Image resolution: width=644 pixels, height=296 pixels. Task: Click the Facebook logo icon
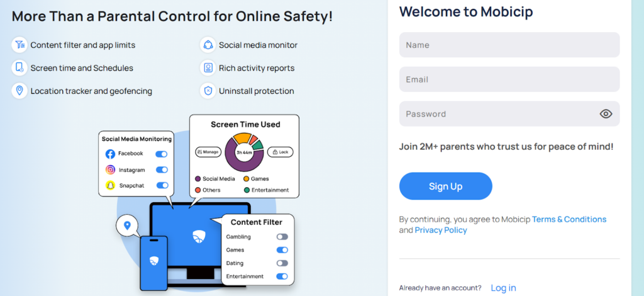click(x=110, y=154)
